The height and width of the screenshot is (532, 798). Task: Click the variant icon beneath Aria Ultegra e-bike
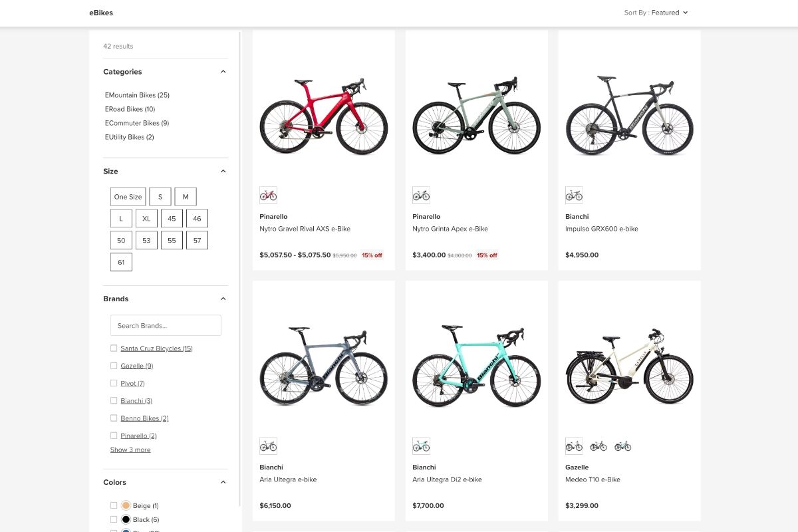268,446
